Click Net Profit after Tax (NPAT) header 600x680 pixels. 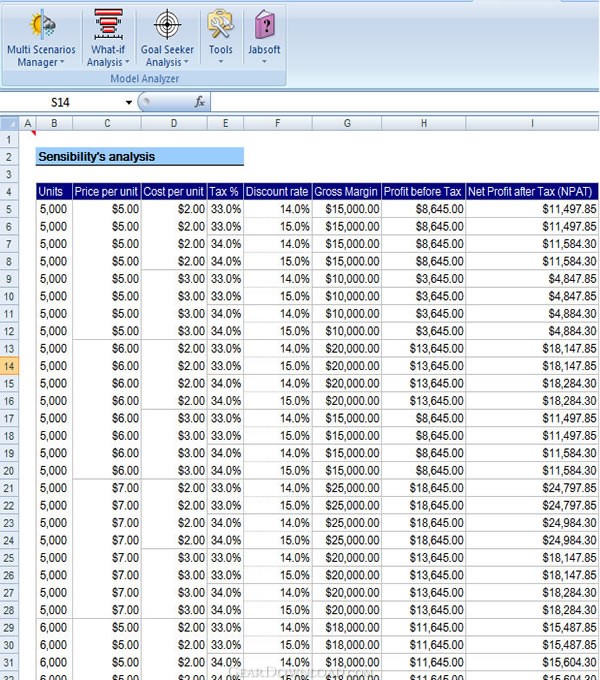click(532, 192)
